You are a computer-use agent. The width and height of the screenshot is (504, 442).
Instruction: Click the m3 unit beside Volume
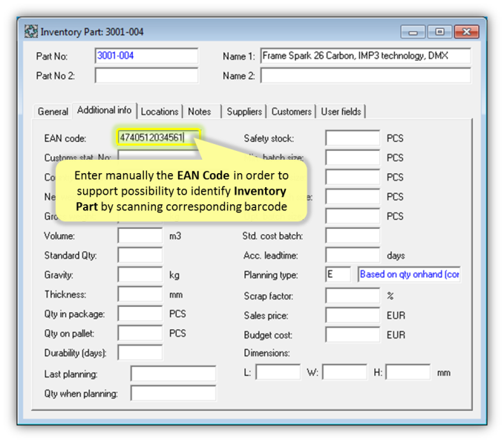[175, 236]
